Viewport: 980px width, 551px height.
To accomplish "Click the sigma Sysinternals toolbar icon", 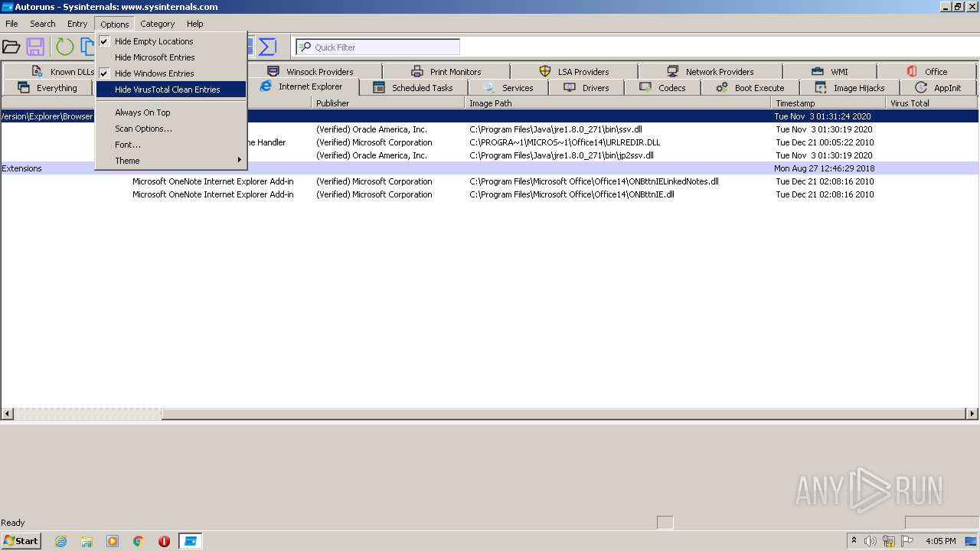I will [267, 47].
